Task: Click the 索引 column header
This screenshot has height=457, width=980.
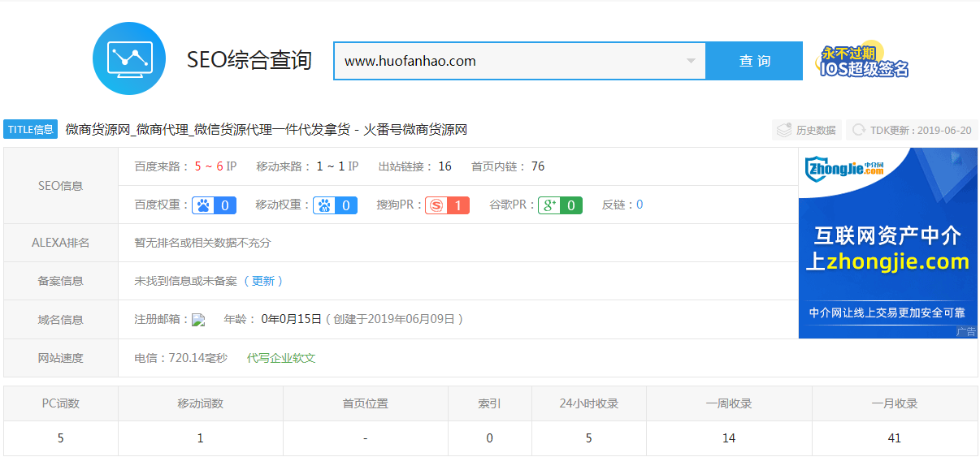Action: click(x=490, y=403)
